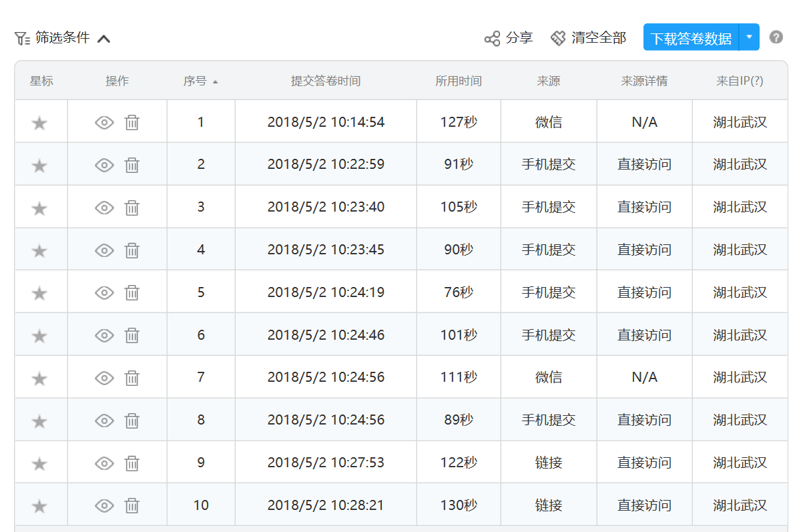Viewport: 795px width, 532px height.
Task: Delete response number 3 using trash icon
Action: tap(132, 208)
